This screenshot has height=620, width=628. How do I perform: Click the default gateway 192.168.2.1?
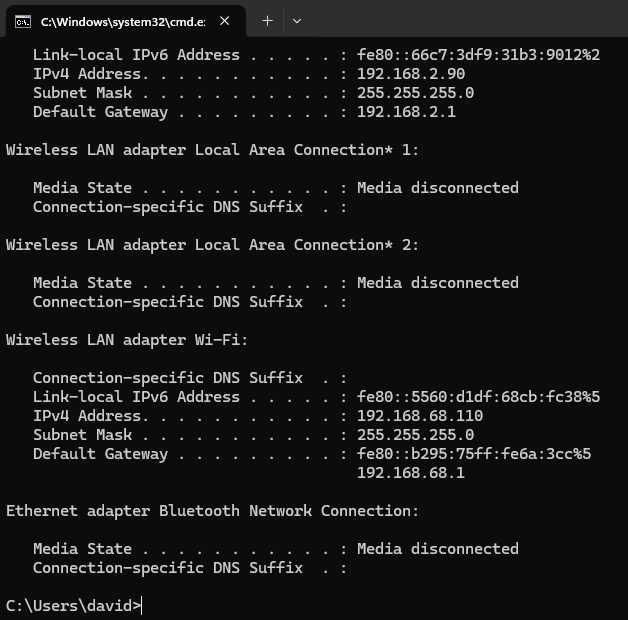406,112
